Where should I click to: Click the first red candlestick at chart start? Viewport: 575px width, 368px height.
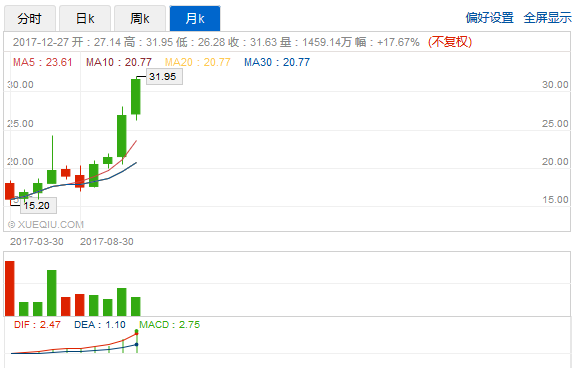(x=10, y=191)
